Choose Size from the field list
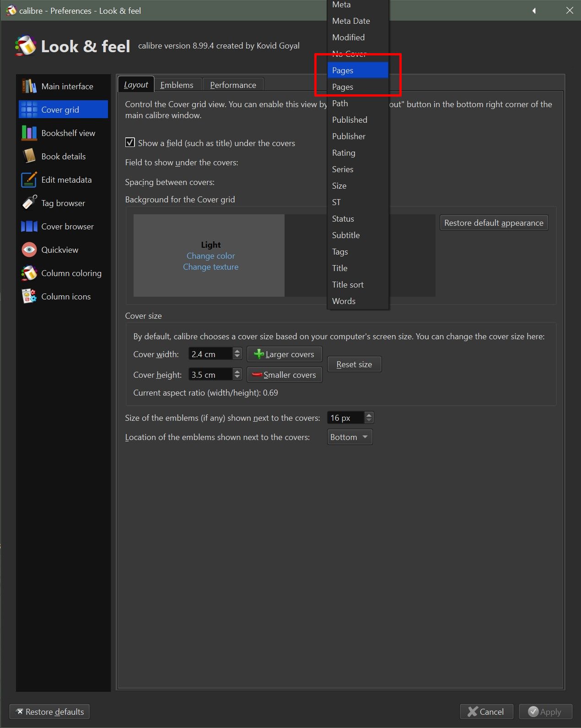 [358, 186]
